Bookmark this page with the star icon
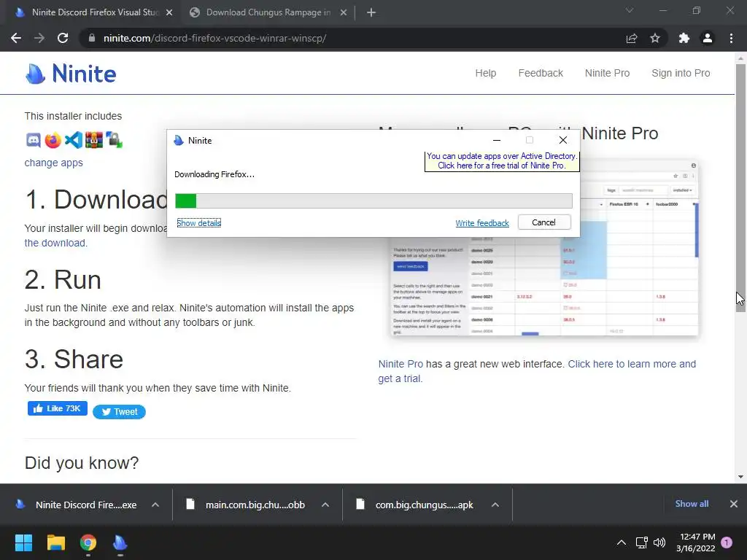The width and height of the screenshot is (747, 560). tap(655, 38)
